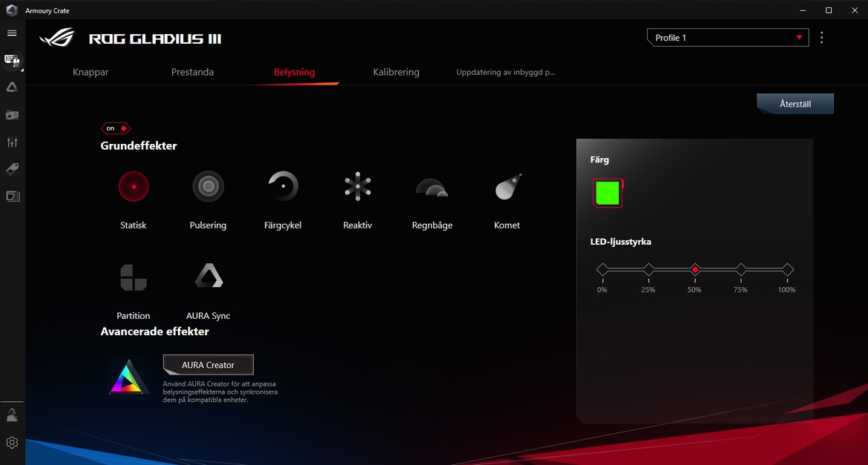868x465 pixels.
Task: Click the Återställ reset button
Action: click(x=795, y=104)
